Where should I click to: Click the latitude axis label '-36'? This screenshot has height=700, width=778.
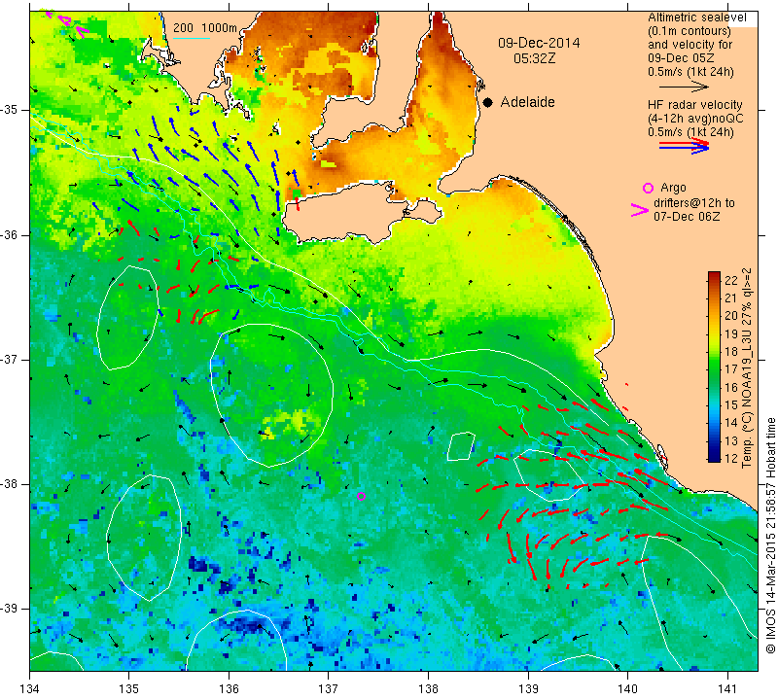(10, 234)
